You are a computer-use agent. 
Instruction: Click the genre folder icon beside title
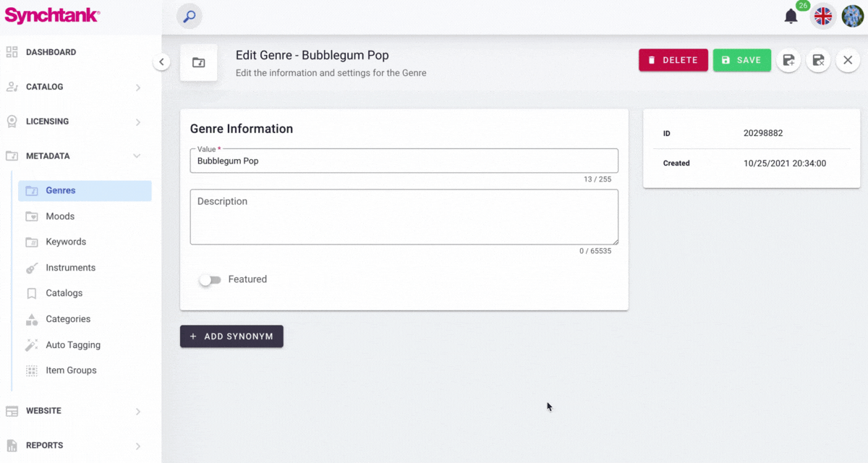[x=198, y=63]
